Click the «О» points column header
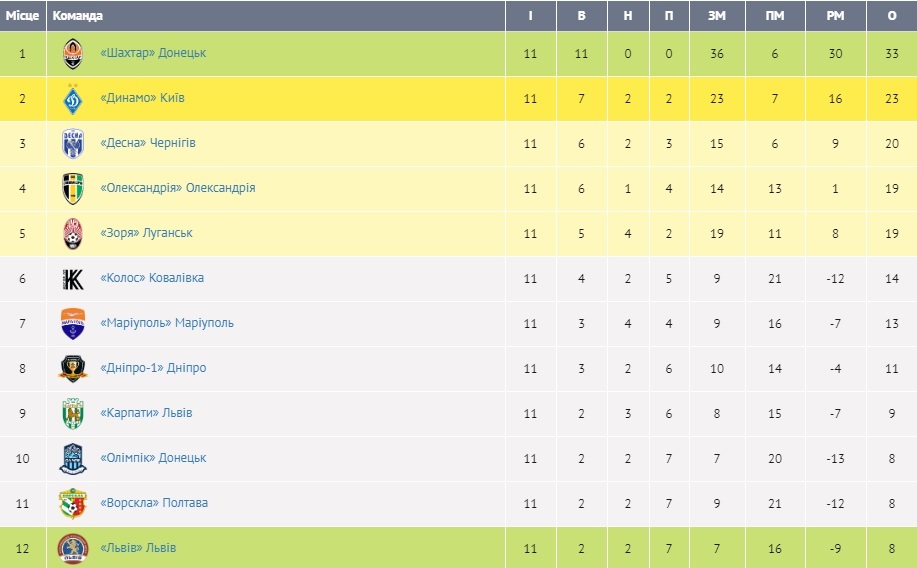Viewport: 917px width, 568px height. click(891, 16)
